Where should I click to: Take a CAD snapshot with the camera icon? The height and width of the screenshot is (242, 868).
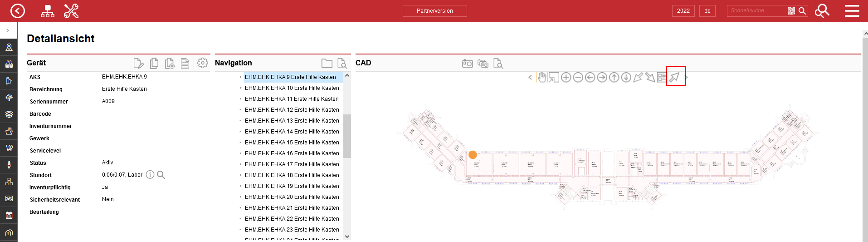[x=468, y=64]
